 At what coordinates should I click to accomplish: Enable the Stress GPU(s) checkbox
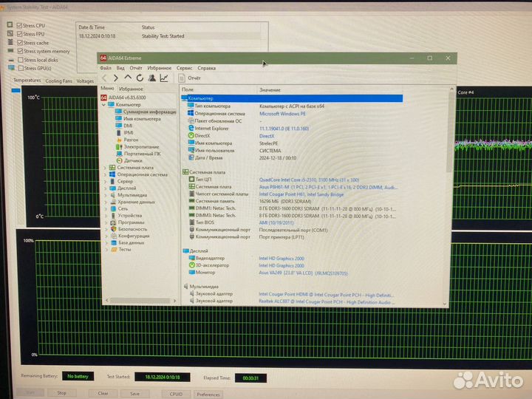click(x=21, y=68)
